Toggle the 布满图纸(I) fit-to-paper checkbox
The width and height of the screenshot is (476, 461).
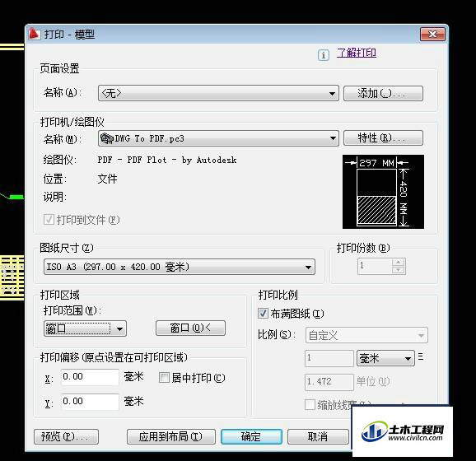point(263,313)
